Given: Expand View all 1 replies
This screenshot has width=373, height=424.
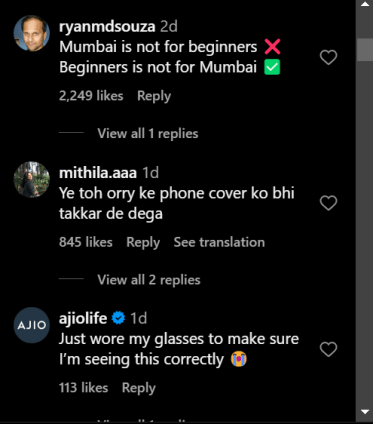Looking at the screenshot, I should [148, 134].
